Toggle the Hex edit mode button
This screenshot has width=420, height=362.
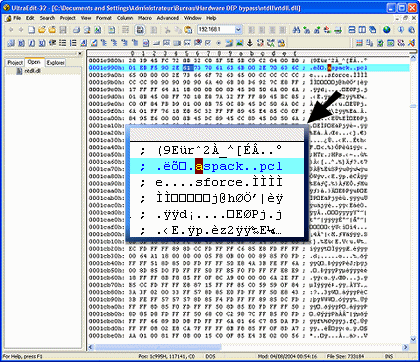point(140,30)
